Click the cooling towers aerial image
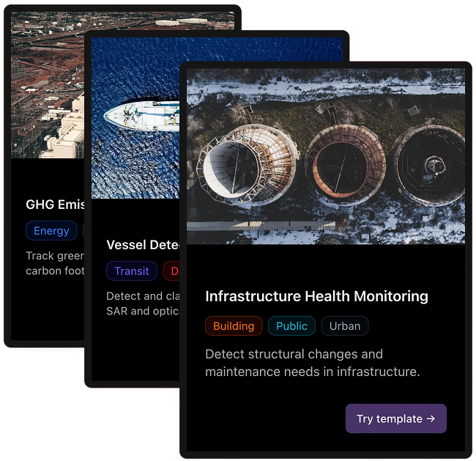The height and width of the screenshot is (461, 476). (x=326, y=156)
